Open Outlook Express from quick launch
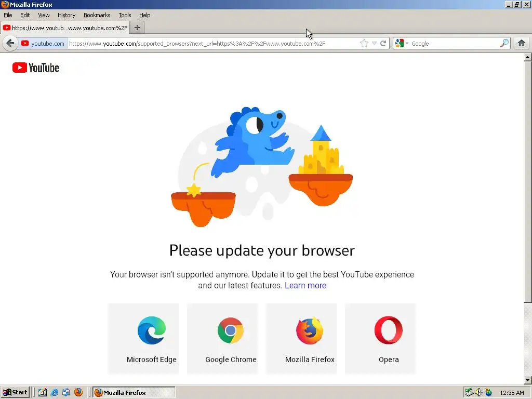The image size is (532, 399). coord(66,393)
